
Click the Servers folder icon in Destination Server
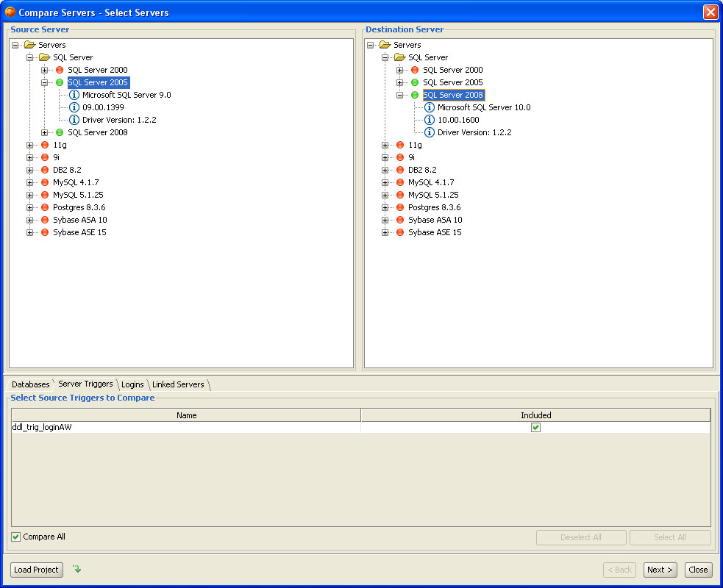pyautogui.click(x=385, y=45)
